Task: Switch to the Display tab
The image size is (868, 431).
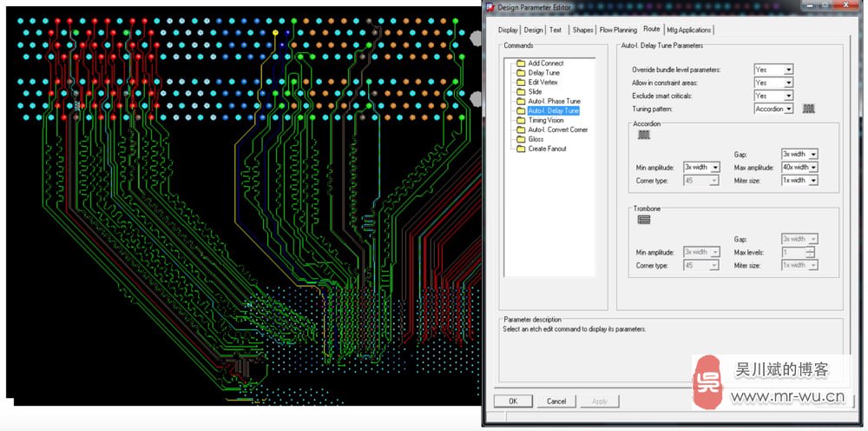Action: pos(508,30)
